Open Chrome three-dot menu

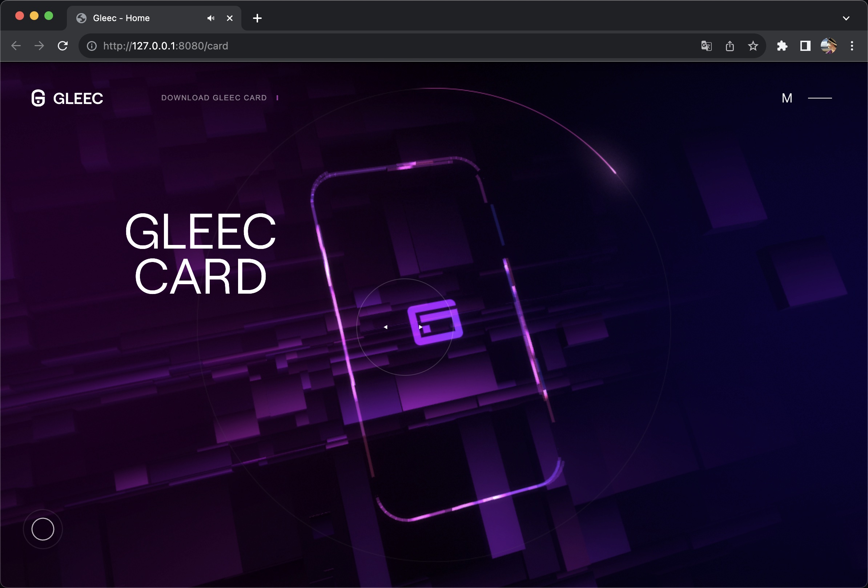[852, 46]
